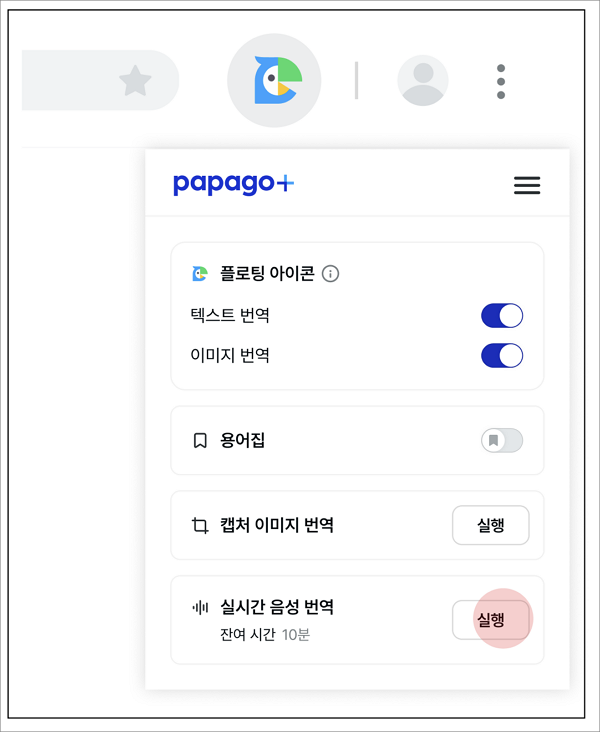The width and height of the screenshot is (600, 732).
Task: Click the crop icon for 캡처 이미지 번역
Action: click(200, 525)
